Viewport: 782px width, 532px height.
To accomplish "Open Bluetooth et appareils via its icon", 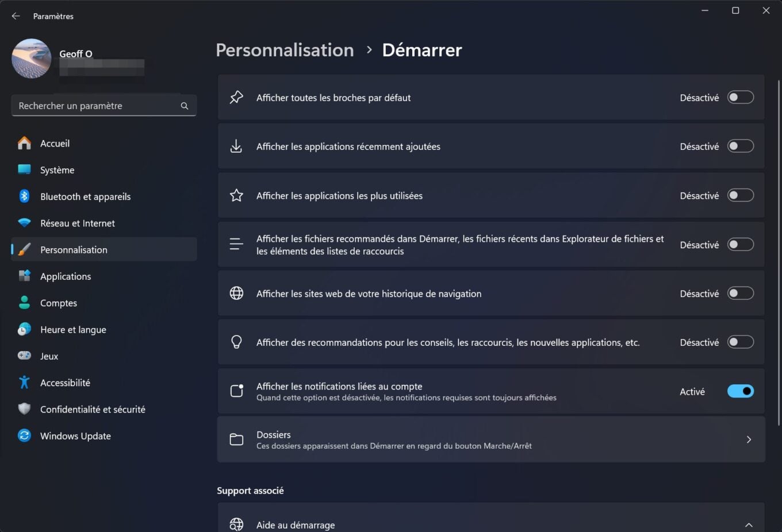I will click(24, 196).
